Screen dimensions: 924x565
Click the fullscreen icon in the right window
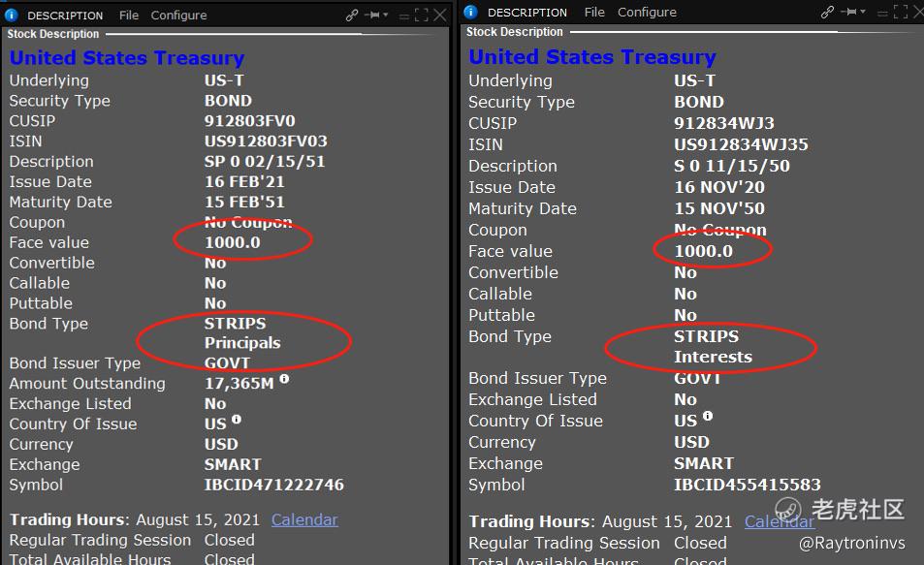(x=901, y=12)
